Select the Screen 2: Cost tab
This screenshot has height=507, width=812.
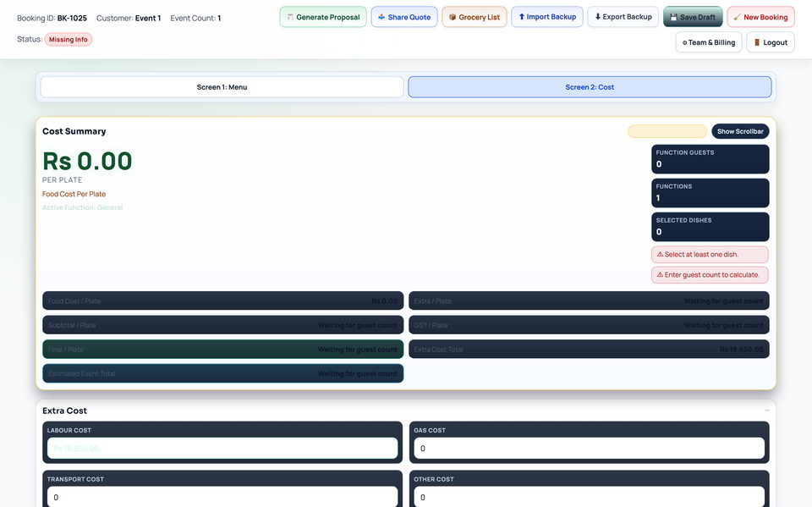point(589,86)
